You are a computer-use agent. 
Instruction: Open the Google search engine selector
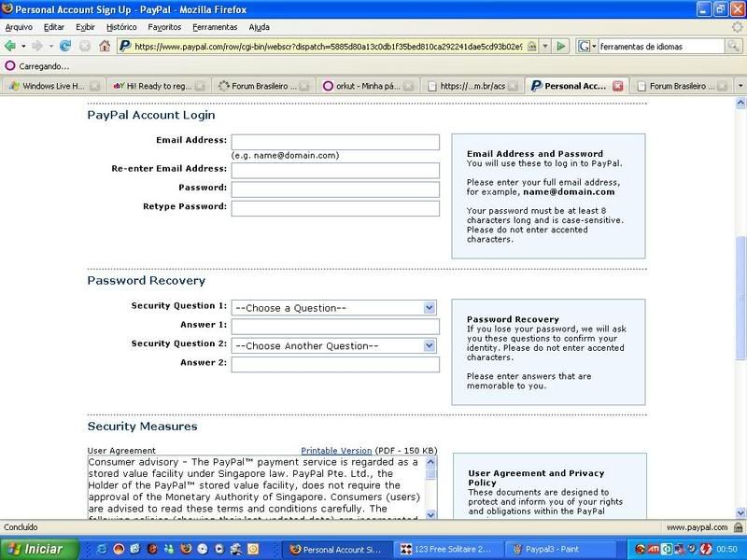point(587,46)
